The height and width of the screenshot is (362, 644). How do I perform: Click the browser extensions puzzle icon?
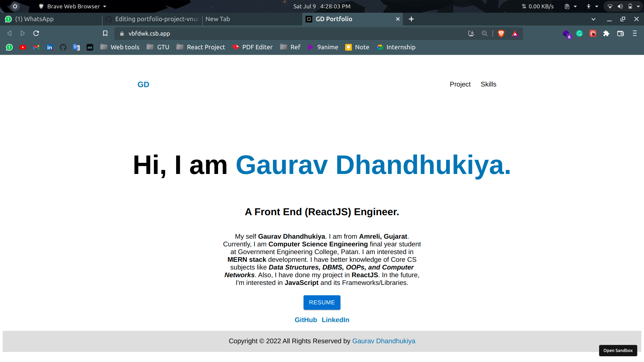[606, 34]
